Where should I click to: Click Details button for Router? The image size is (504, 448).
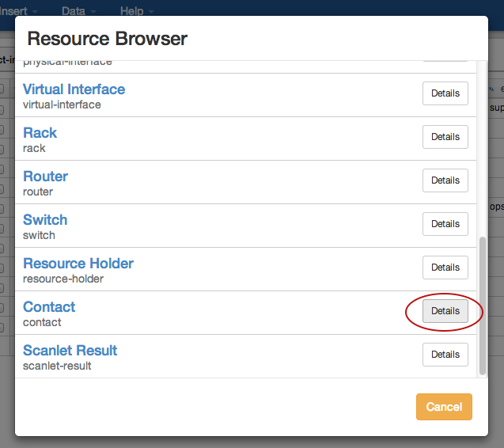point(445,180)
